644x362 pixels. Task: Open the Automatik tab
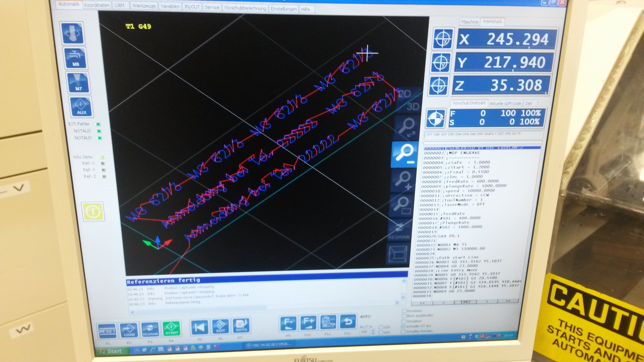coord(69,5)
